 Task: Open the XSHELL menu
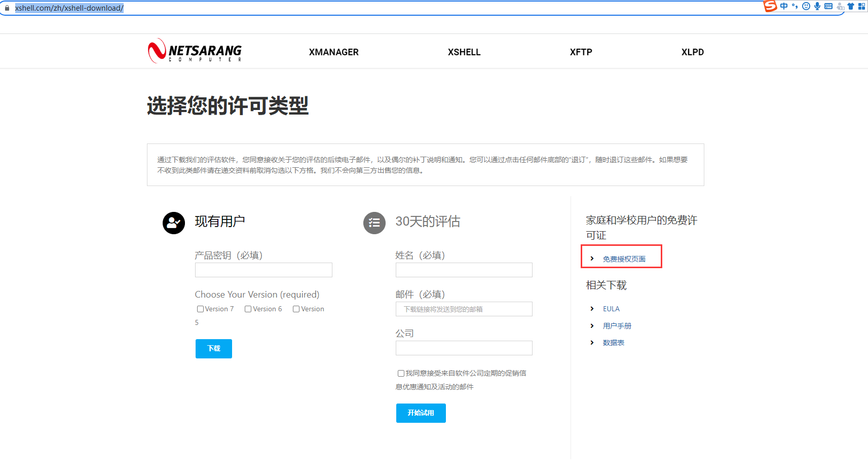tap(464, 52)
